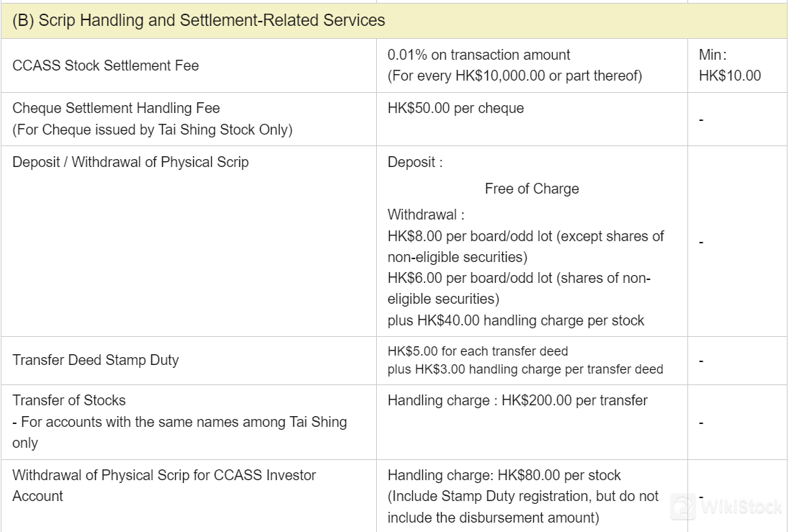Click the Scrip Handling and Settlement-Related Services header
Screen dimensions: 789x532
(x=199, y=21)
